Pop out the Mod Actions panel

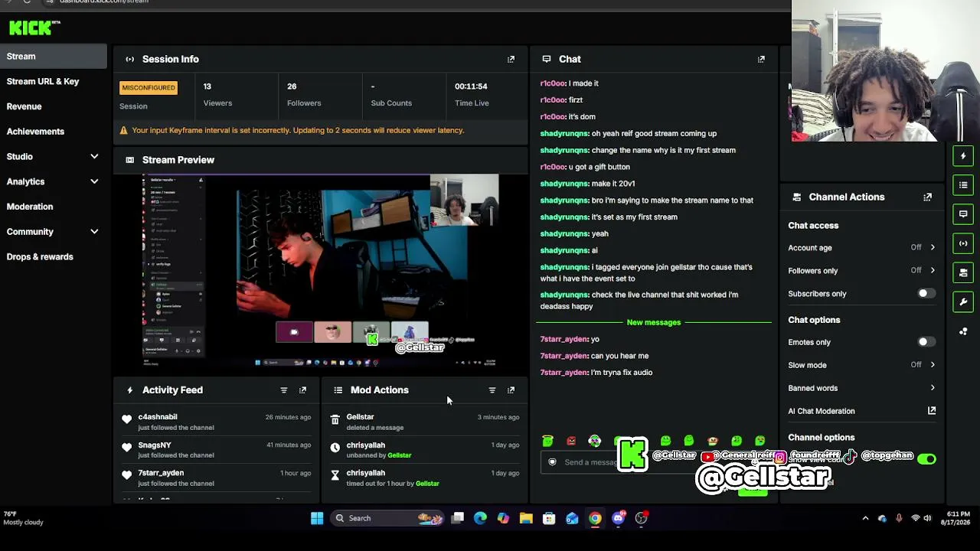coord(511,390)
